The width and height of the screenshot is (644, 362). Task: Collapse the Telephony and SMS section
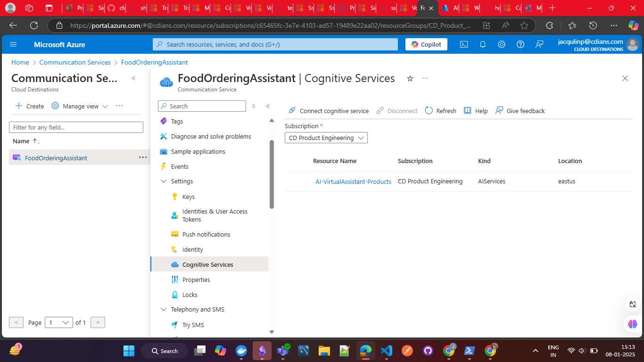[164, 310]
